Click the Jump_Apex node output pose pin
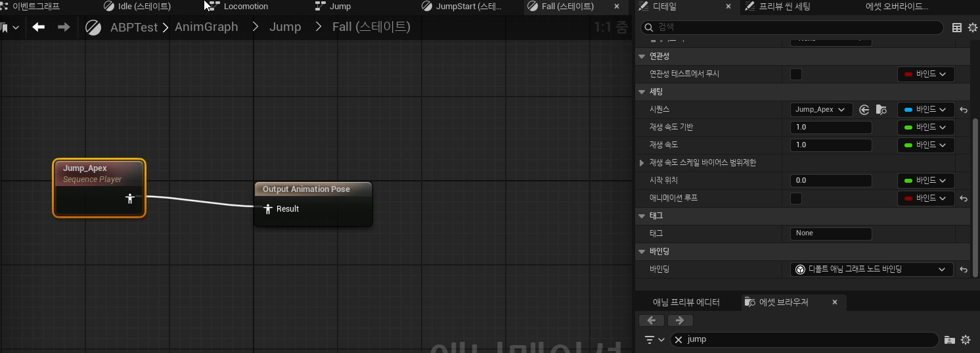 pos(130,198)
